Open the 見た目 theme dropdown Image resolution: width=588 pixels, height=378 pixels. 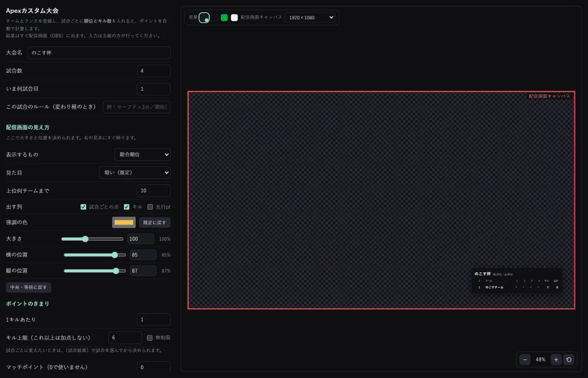(135, 173)
